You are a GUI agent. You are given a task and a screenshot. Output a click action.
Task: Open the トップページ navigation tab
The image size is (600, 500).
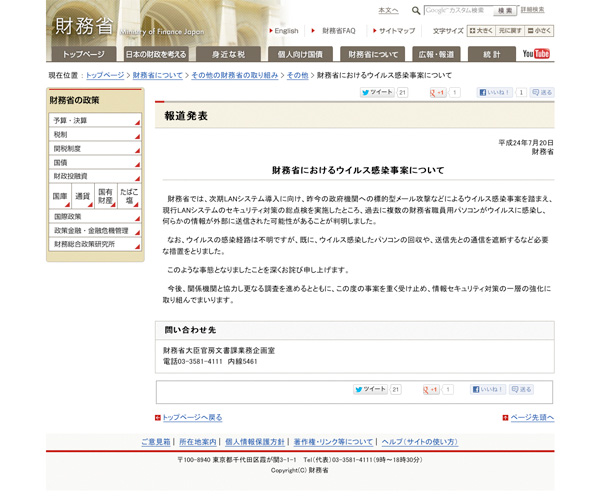point(83,54)
